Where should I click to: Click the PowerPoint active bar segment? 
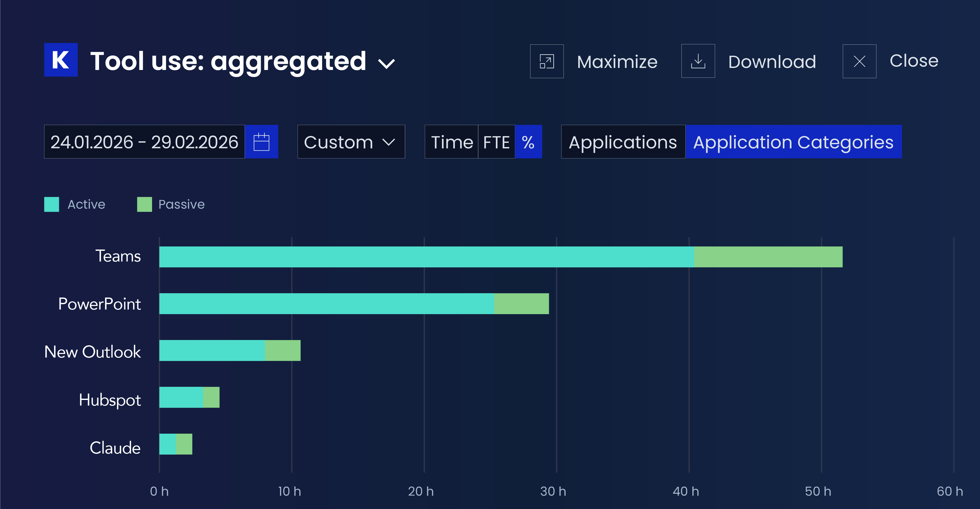tap(327, 303)
